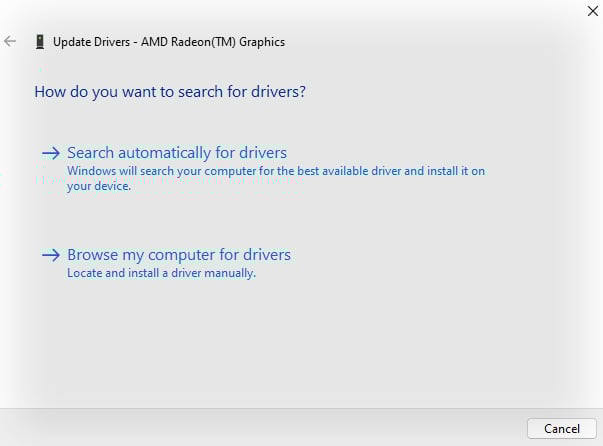Click the 'Locate and install a driver manually.' text
603x446 pixels.
tap(162, 273)
